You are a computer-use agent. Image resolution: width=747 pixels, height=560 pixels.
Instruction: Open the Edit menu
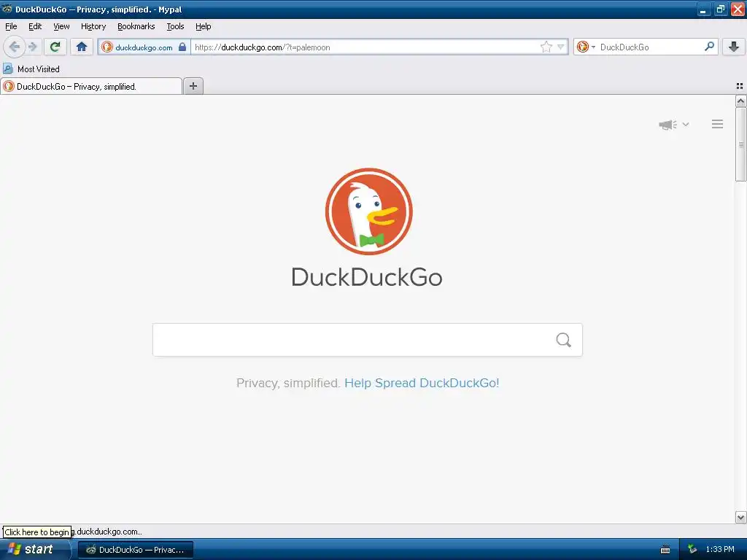[35, 26]
